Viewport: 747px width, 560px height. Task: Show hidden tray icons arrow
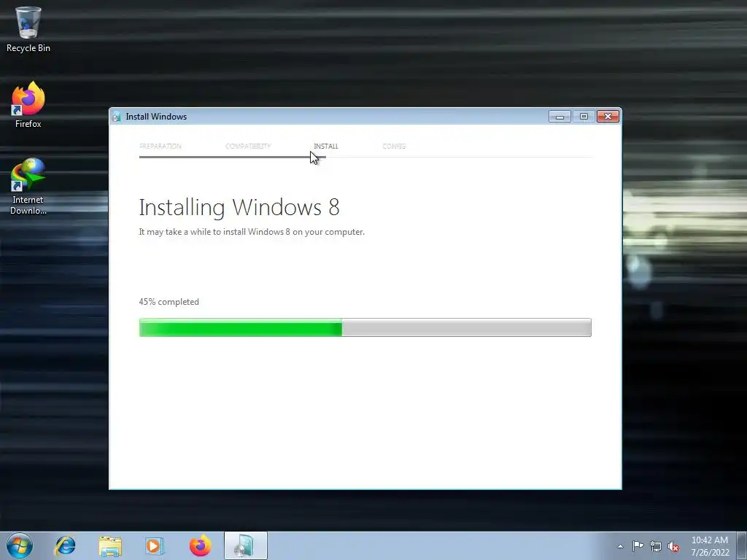(620, 546)
